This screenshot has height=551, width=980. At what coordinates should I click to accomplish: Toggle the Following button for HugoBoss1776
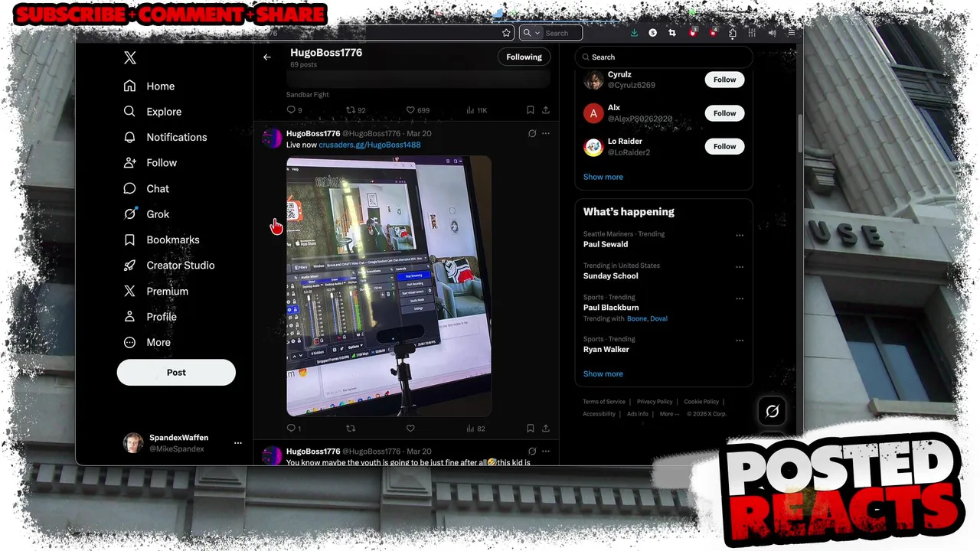point(524,57)
